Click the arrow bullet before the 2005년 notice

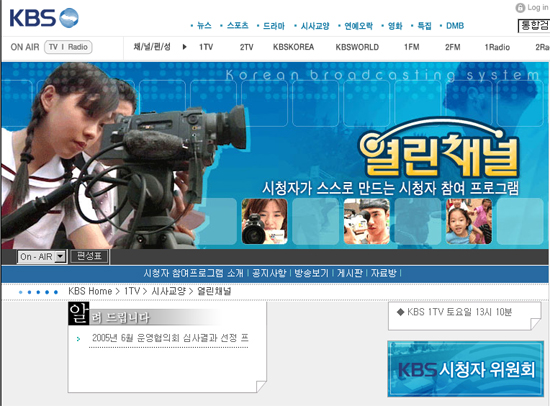tap(78, 339)
